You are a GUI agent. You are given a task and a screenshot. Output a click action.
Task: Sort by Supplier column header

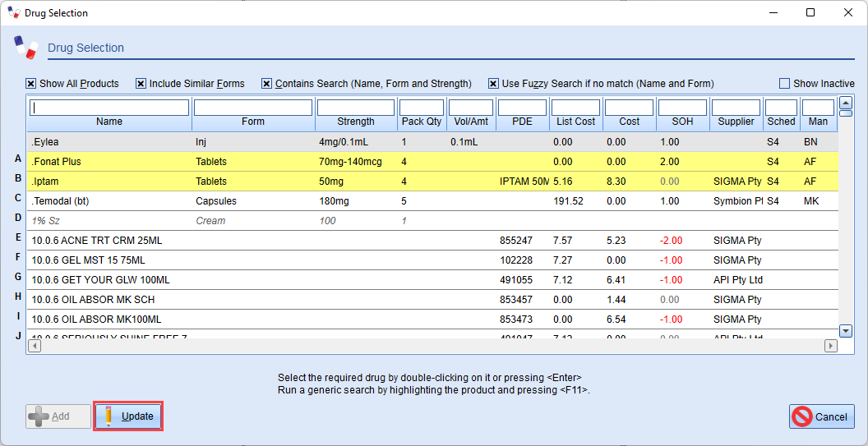click(736, 122)
